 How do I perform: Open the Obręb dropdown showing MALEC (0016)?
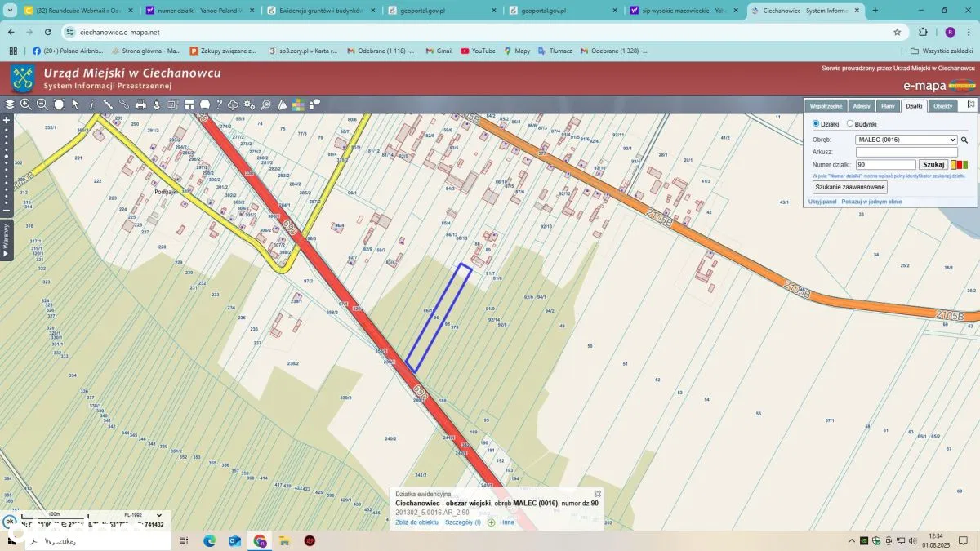[906, 140]
